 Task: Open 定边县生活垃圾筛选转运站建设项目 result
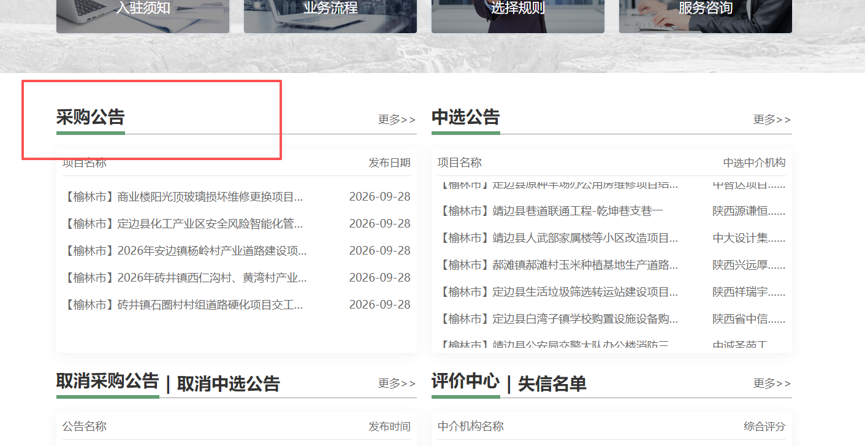coord(558,292)
